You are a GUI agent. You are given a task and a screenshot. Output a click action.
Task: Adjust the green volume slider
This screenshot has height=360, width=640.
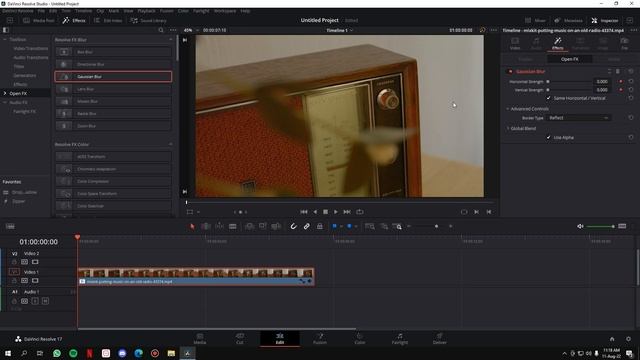coord(600,226)
